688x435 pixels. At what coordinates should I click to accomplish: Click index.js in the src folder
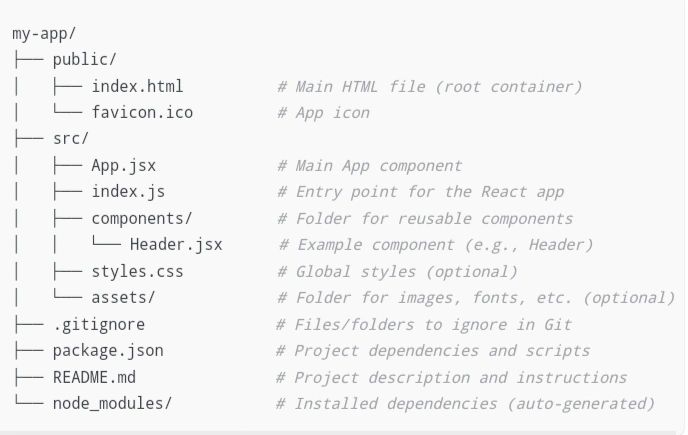click(128, 192)
